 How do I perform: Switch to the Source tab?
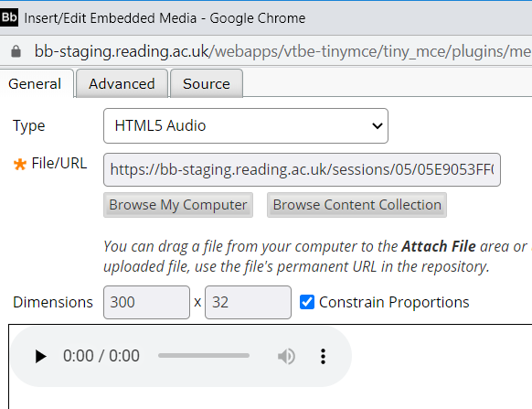[207, 83]
